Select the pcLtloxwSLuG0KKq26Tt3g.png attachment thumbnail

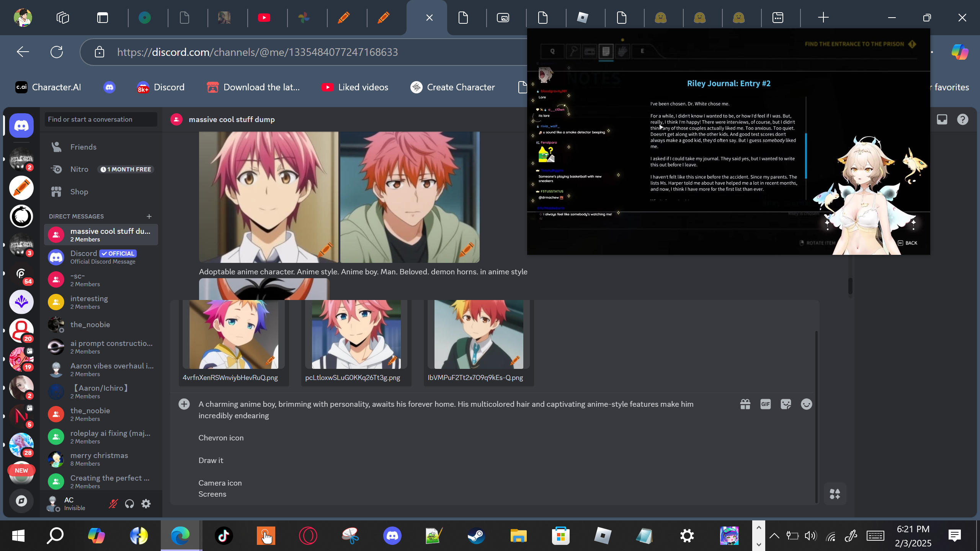point(356,334)
